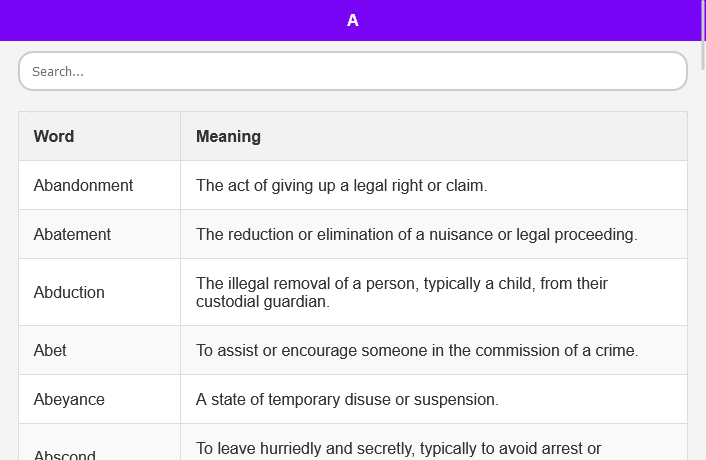Viewport: 706px width, 460px height.
Task: Click the Abscond meaning about avoiding arrest
Action: 398,450
